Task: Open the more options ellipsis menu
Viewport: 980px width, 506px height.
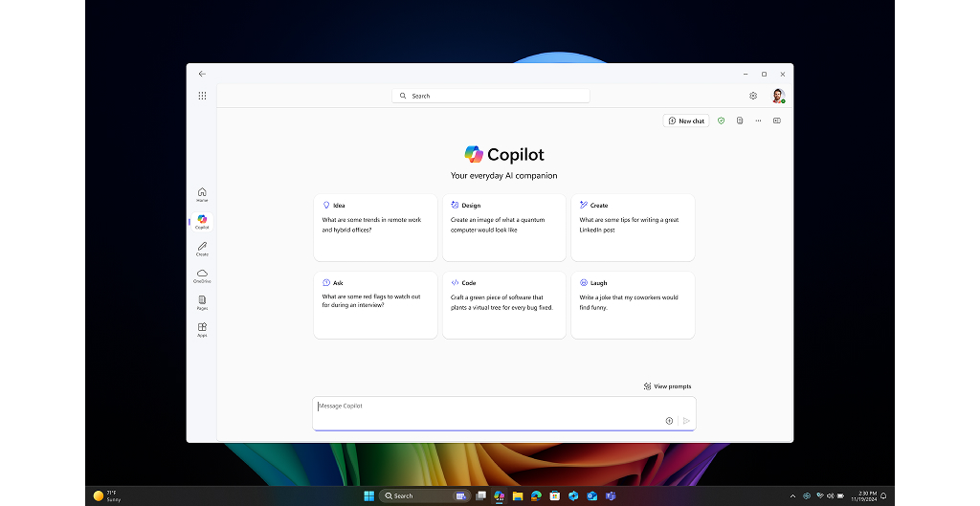Action: tap(758, 121)
